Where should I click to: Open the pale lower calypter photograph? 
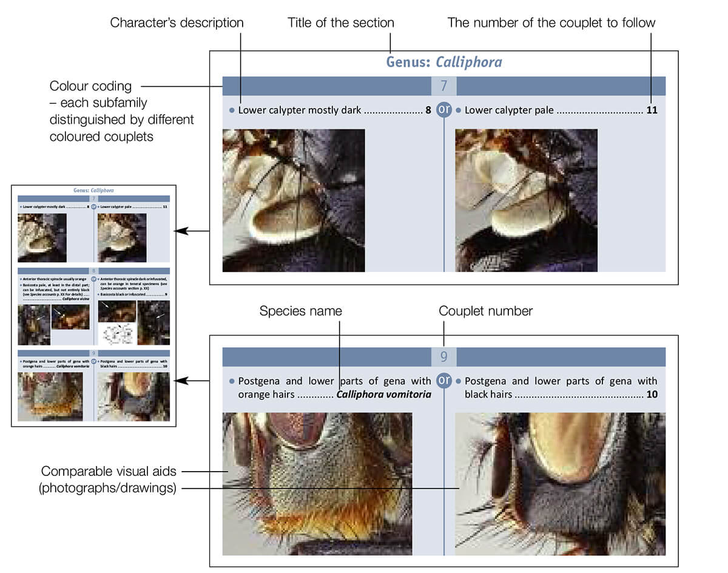526,200
